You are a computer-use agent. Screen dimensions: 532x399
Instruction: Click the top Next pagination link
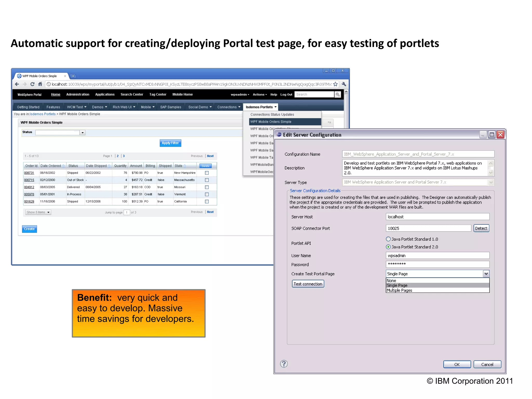210,156
